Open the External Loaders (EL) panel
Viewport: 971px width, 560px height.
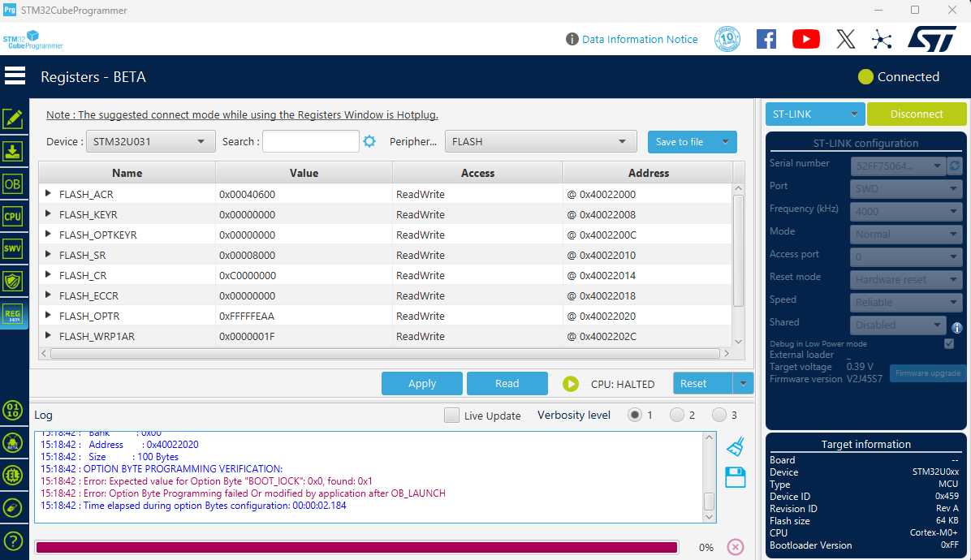click(12, 475)
